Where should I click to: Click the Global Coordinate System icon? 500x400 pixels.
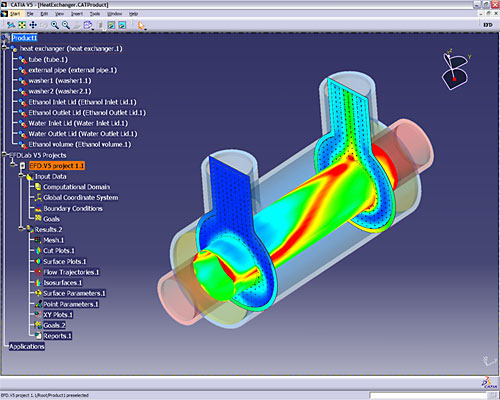click(x=38, y=197)
